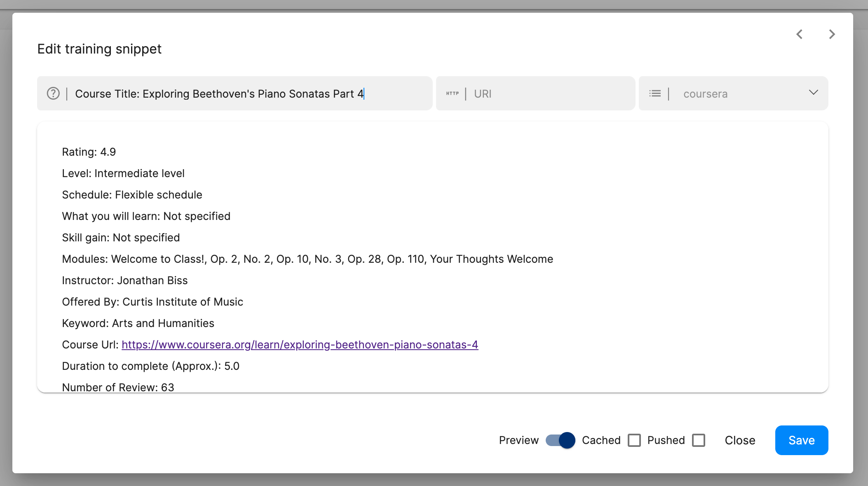Place cursor on Instructor: Jonathan Biss line
868x486 pixels.
point(125,280)
